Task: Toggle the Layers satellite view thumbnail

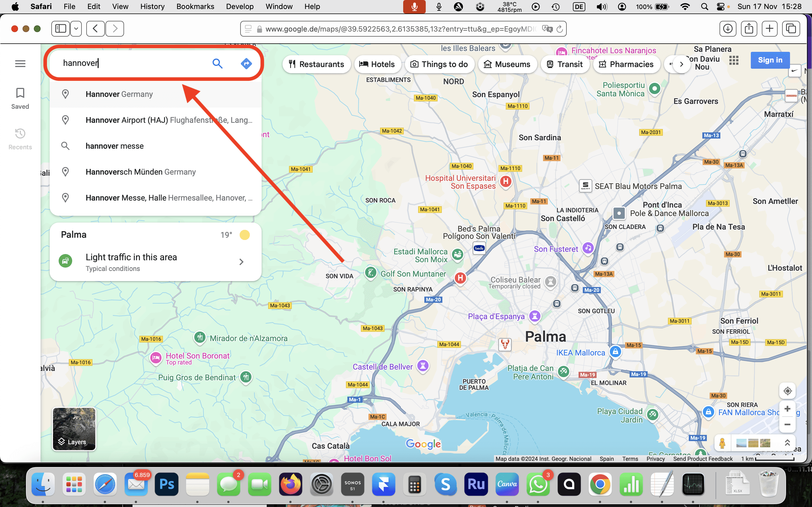Action: (x=74, y=428)
